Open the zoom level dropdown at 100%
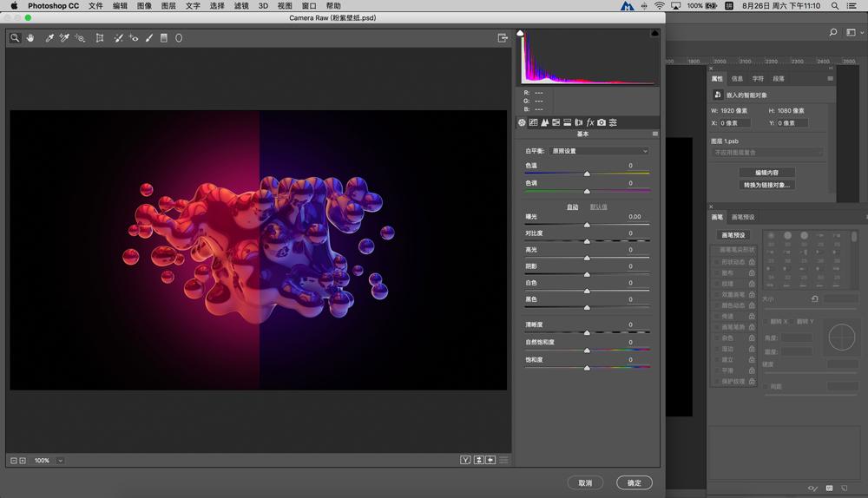The width and height of the screenshot is (868, 498). (60, 461)
